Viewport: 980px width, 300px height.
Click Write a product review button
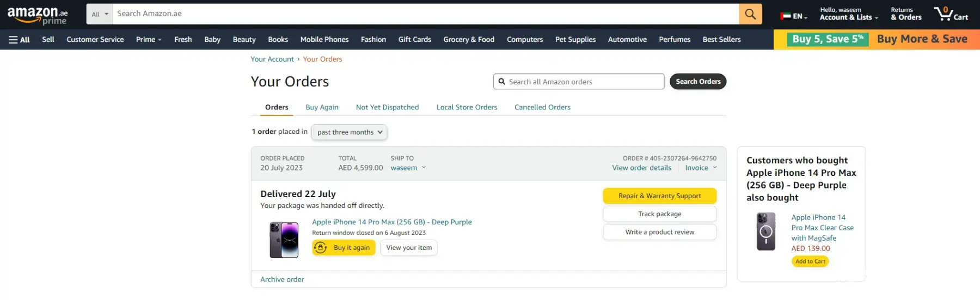pos(659,232)
